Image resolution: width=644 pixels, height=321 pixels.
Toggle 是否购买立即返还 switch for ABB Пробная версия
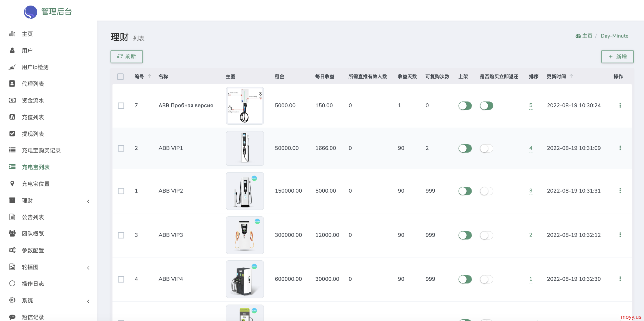[487, 106]
